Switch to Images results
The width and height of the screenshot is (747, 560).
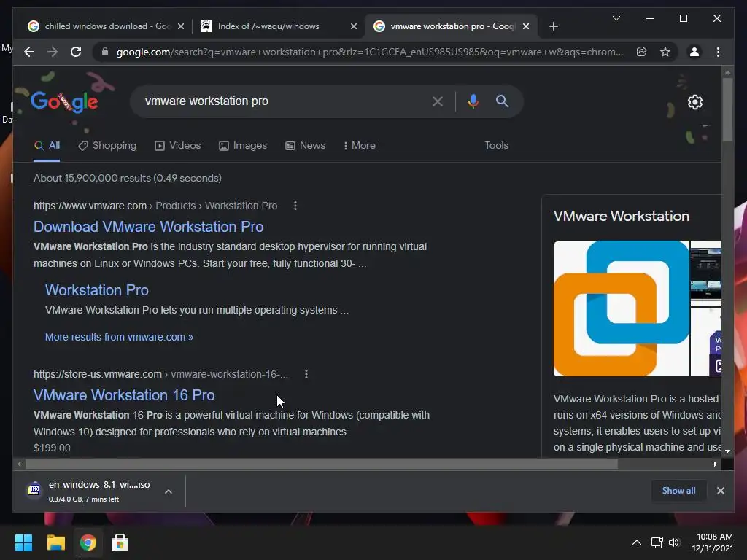pos(242,146)
